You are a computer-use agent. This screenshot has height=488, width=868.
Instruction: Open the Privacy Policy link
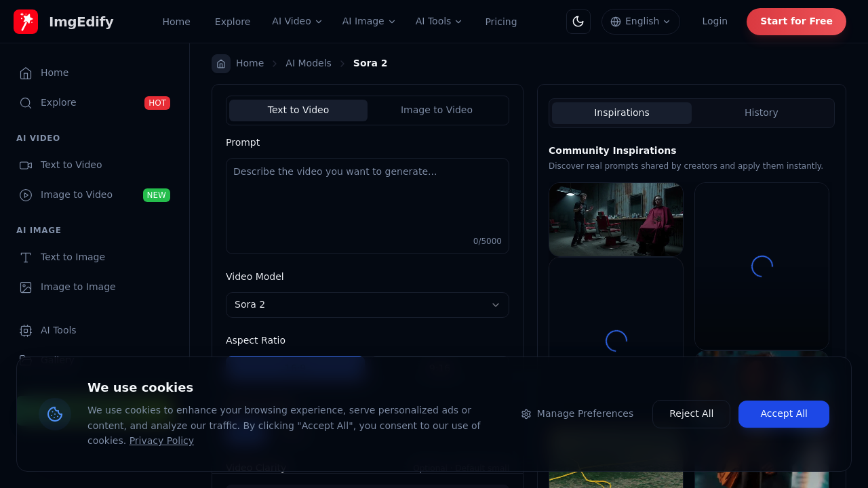click(x=161, y=441)
